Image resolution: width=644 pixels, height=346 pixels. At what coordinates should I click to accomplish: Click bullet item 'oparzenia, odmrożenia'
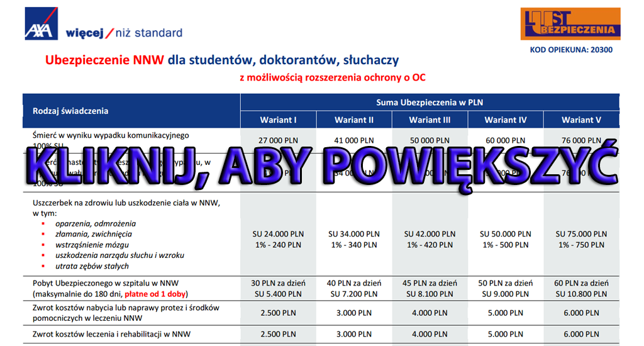tap(96, 223)
